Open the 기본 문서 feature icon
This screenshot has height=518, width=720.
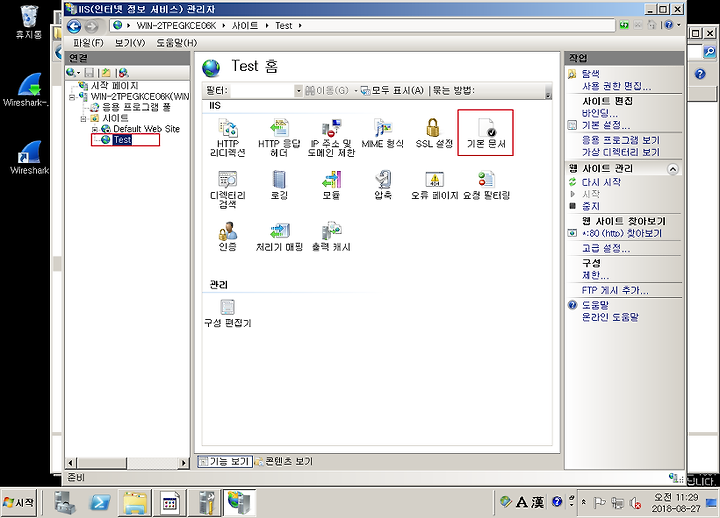point(486,133)
